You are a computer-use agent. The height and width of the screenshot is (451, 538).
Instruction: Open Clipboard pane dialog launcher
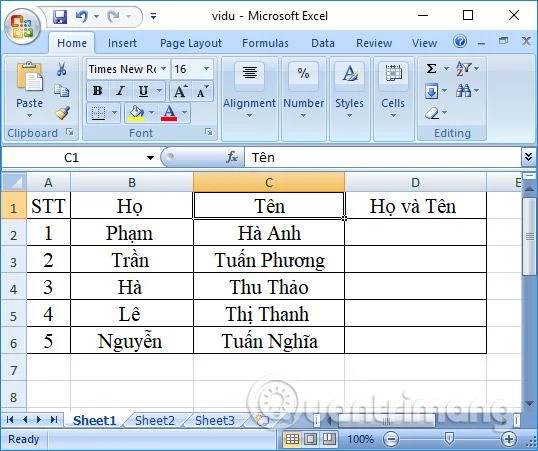coord(70,132)
